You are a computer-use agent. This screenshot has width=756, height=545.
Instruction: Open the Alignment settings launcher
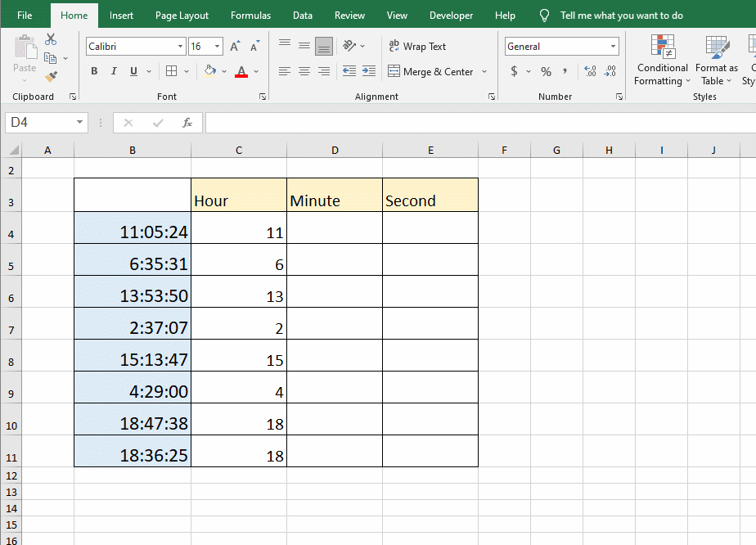pyautogui.click(x=492, y=96)
